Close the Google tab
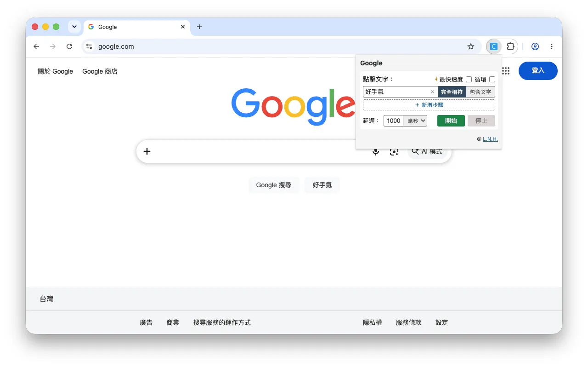The height and width of the screenshot is (368, 588). click(183, 27)
